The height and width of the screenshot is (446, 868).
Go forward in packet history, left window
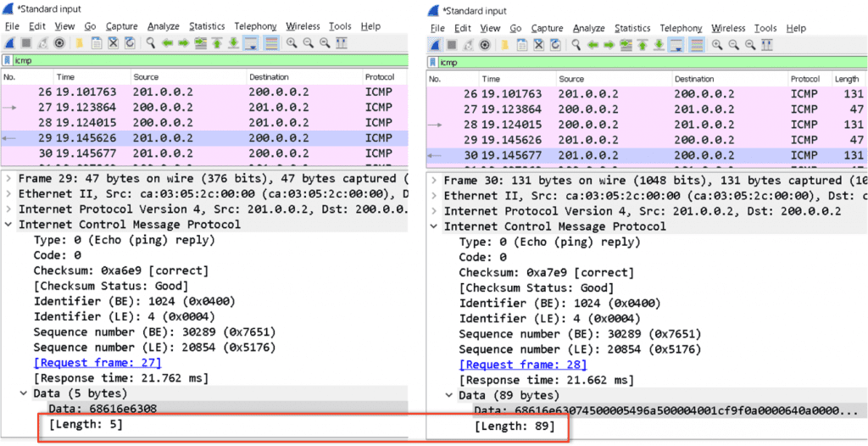184,42
